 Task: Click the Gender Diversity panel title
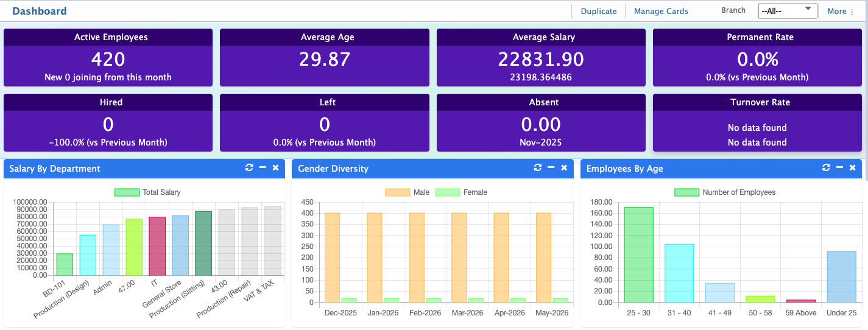tap(333, 169)
